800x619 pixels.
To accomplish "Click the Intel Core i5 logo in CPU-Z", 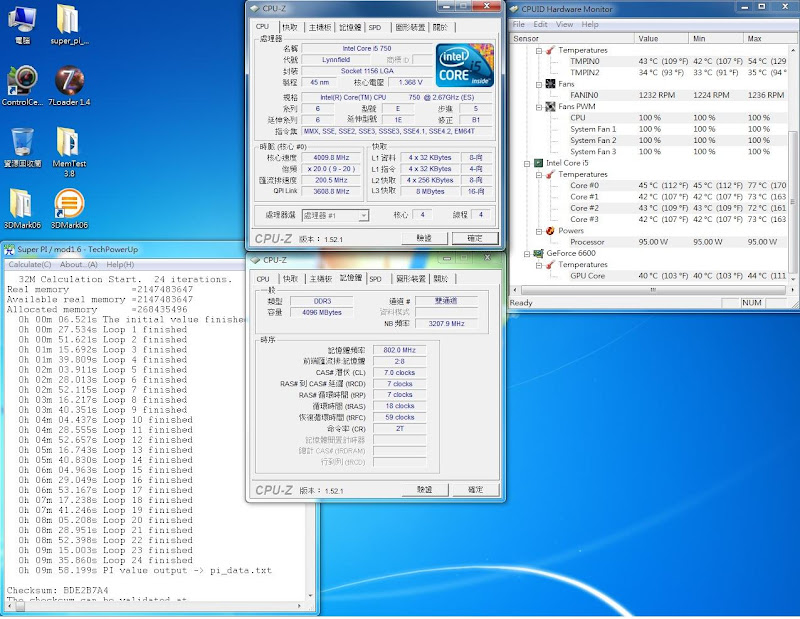I will (464, 65).
